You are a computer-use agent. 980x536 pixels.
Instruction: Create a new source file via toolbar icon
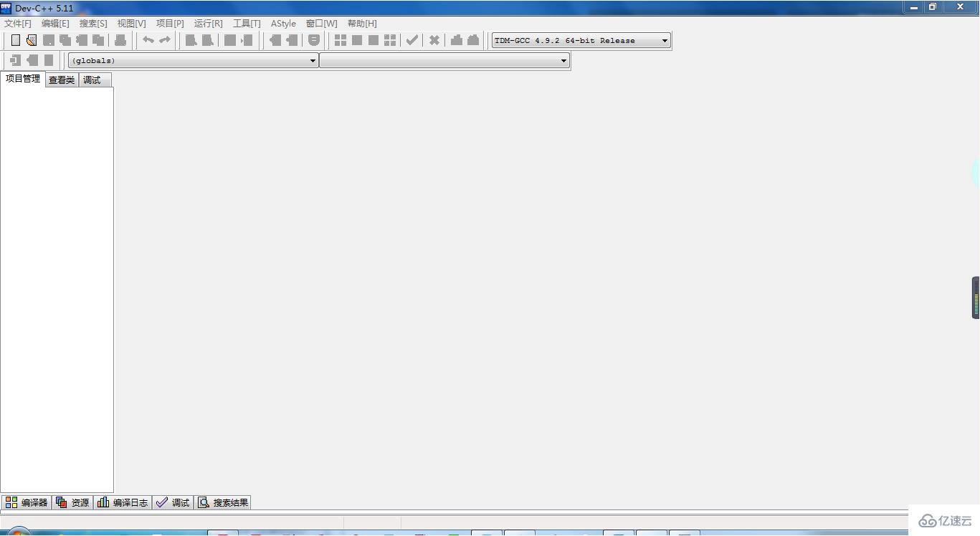(15, 40)
